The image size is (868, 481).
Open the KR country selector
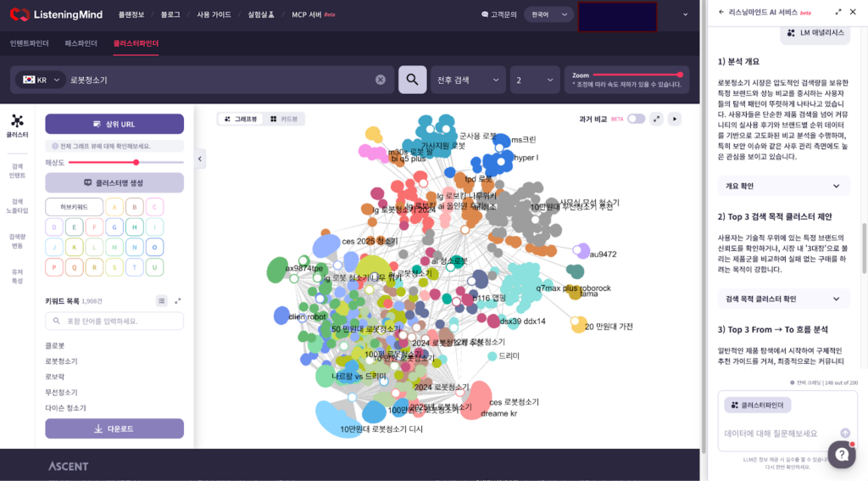click(42, 80)
